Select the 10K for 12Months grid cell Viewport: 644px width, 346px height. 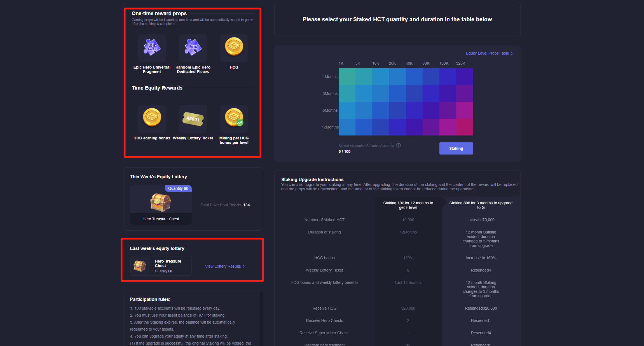(x=381, y=127)
